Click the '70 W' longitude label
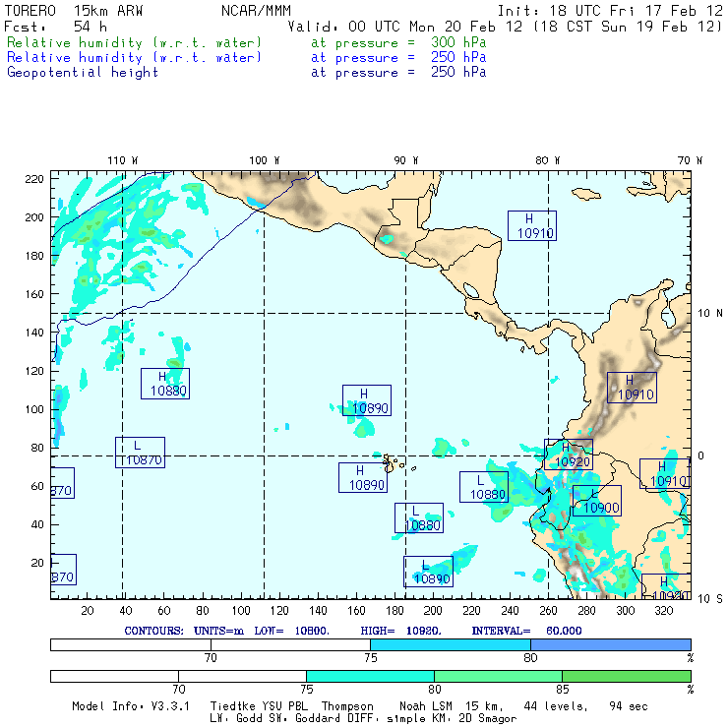 click(x=690, y=160)
